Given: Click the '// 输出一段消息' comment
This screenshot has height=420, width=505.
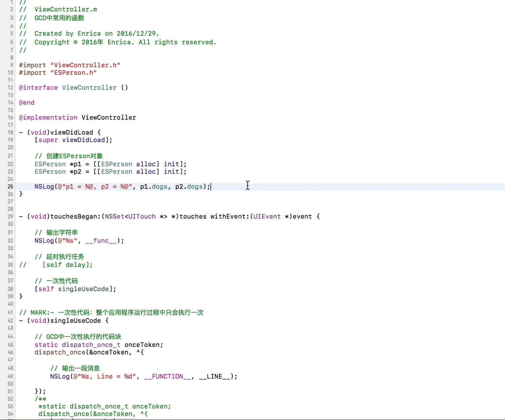Looking at the screenshot, I should click(x=75, y=368).
